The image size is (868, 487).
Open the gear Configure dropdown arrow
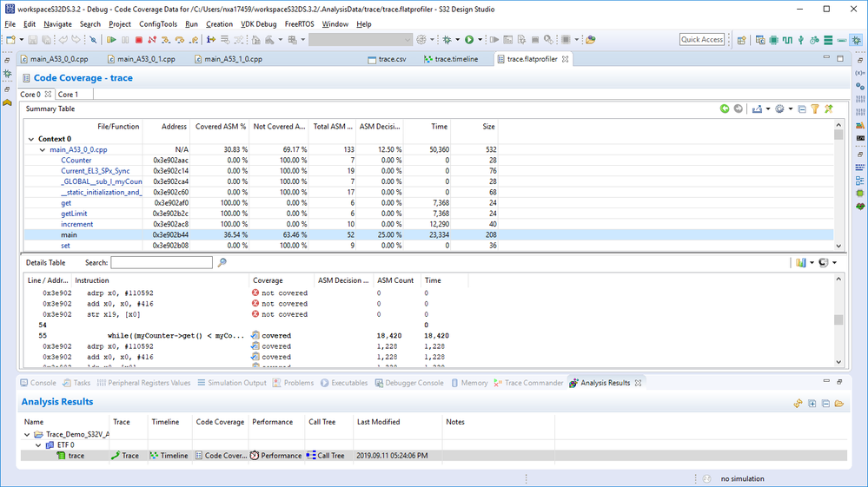[791, 109]
